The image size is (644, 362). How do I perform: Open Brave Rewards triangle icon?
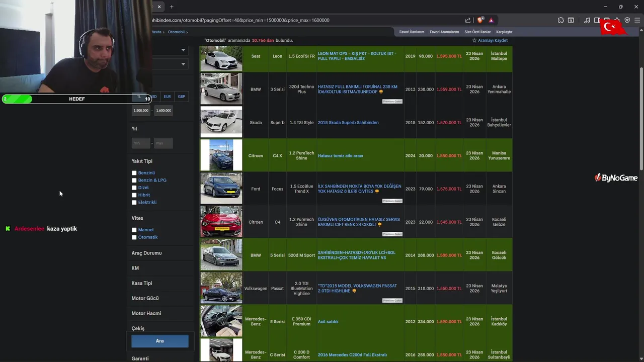tap(491, 20)
